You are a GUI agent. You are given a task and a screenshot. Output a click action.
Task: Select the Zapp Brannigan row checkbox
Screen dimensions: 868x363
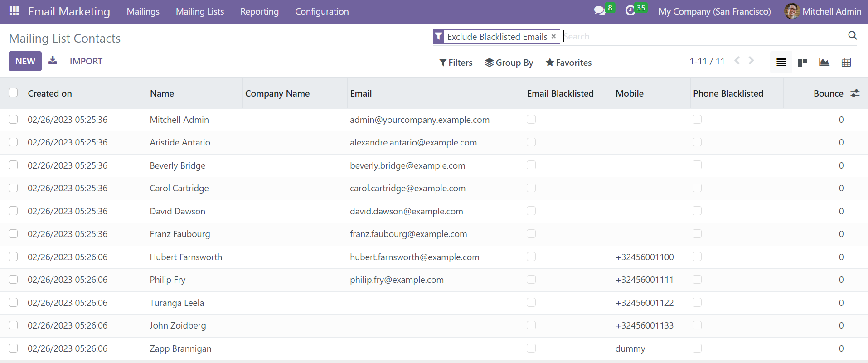point(13,348)
